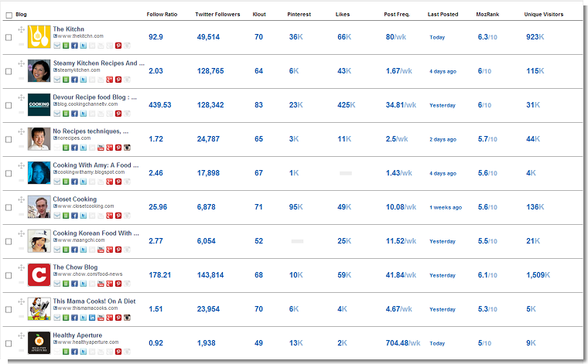
Task: Sort by the Twitter Followers column header
Action: pos(217,14)
